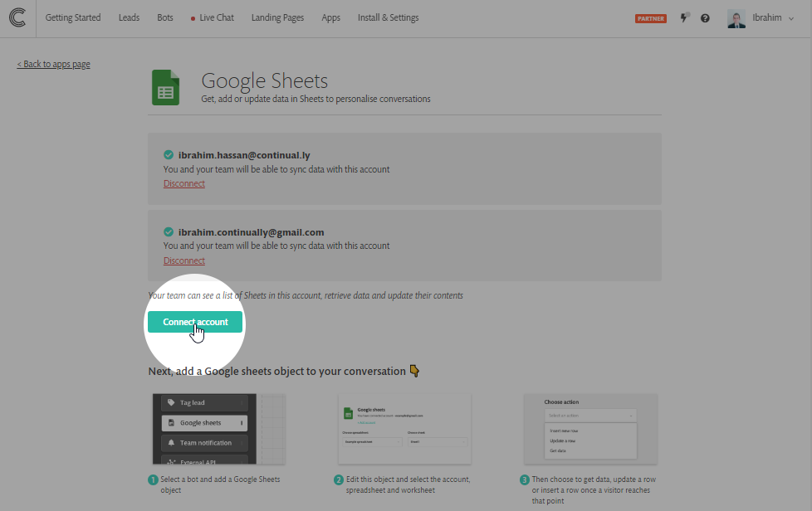Screen dimensions: 812x511
Task: Go back to apps page
Action: click(x=53, y=64)
